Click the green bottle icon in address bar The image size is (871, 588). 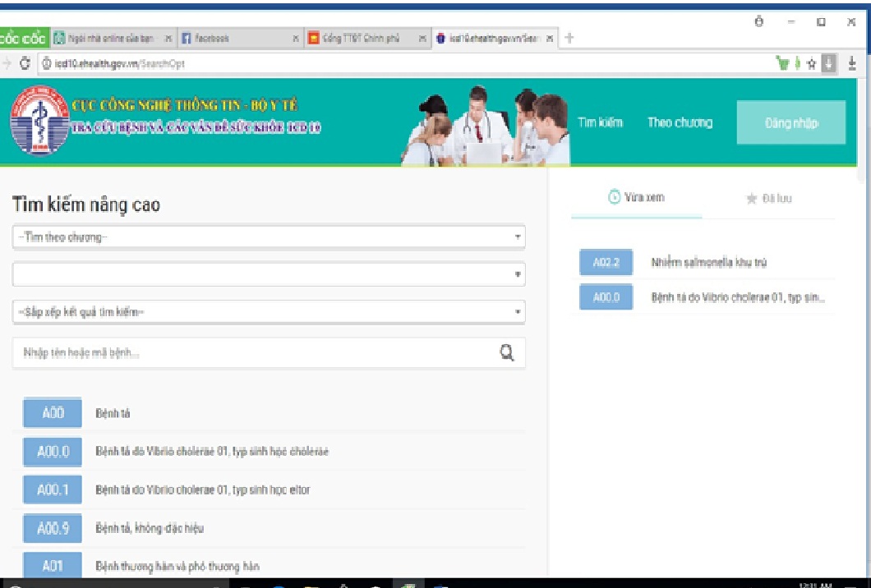tap(798, 63)
